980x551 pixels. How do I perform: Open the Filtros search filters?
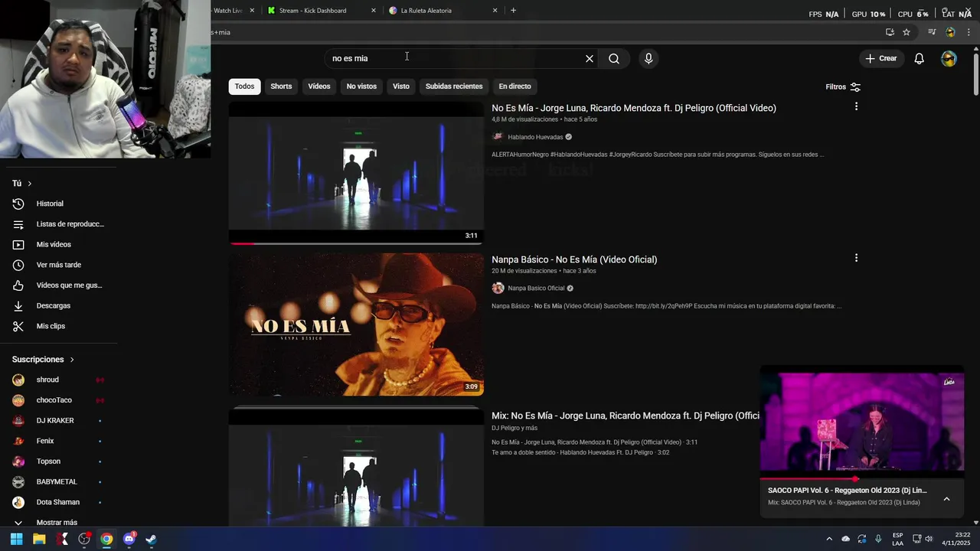pos(843,87)
